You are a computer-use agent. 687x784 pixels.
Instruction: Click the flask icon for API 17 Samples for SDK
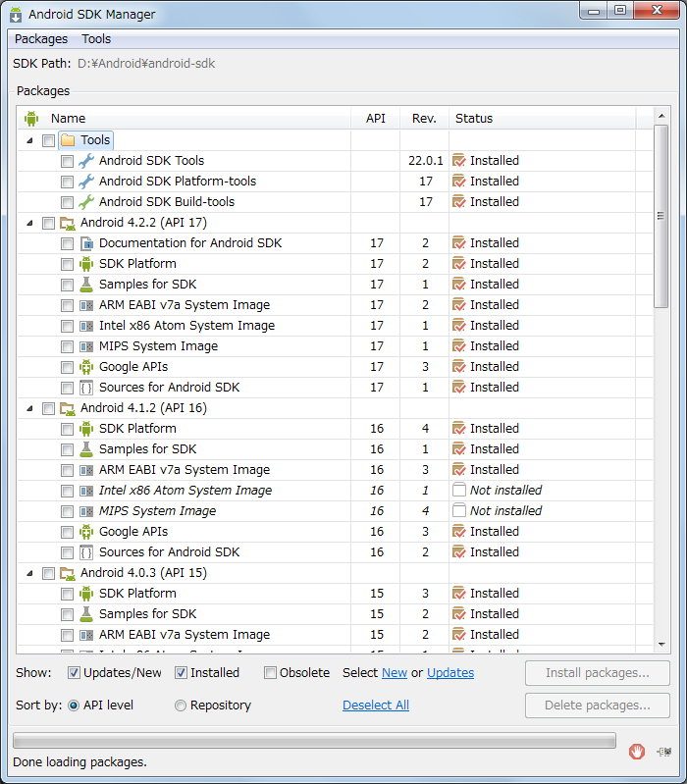pos(86,285)
